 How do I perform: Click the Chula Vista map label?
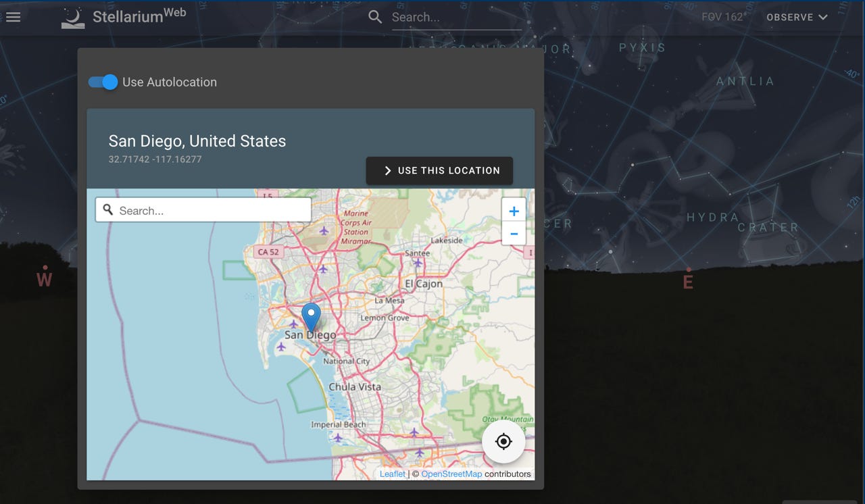pyautogui.click(x=355, y=387)
